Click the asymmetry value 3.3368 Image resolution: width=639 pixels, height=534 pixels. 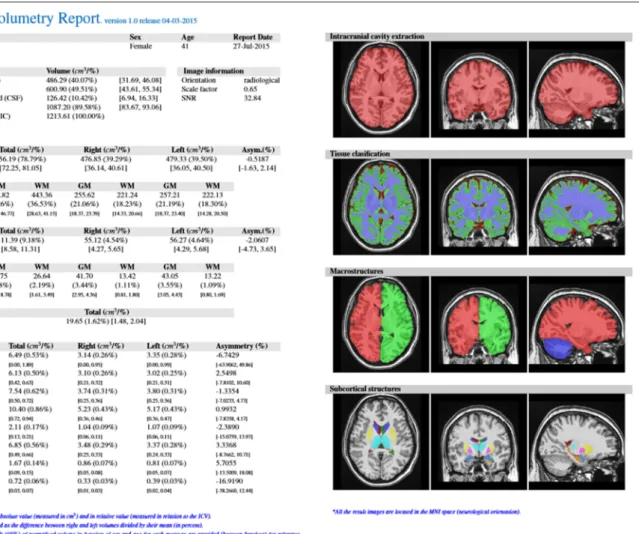tap(226, 445)
